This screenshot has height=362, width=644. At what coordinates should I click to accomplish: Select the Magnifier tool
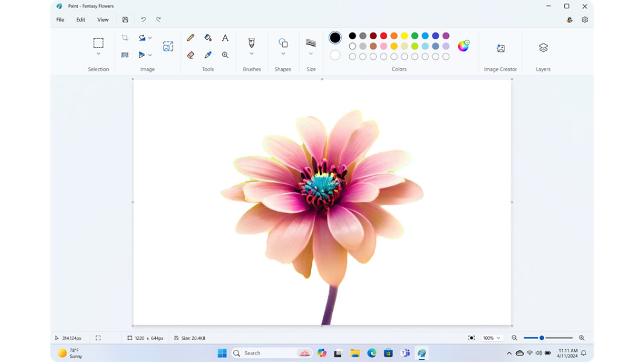[x=225, y=55]
